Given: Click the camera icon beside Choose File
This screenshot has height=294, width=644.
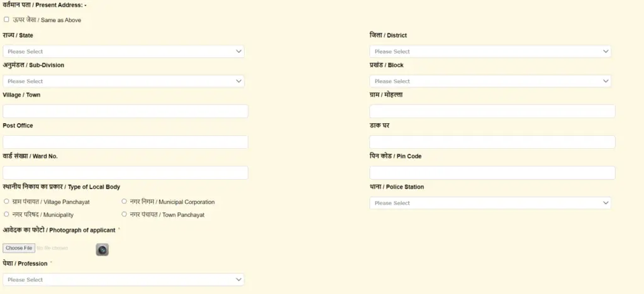Looking at the screenshot, I should click(102, 249).
